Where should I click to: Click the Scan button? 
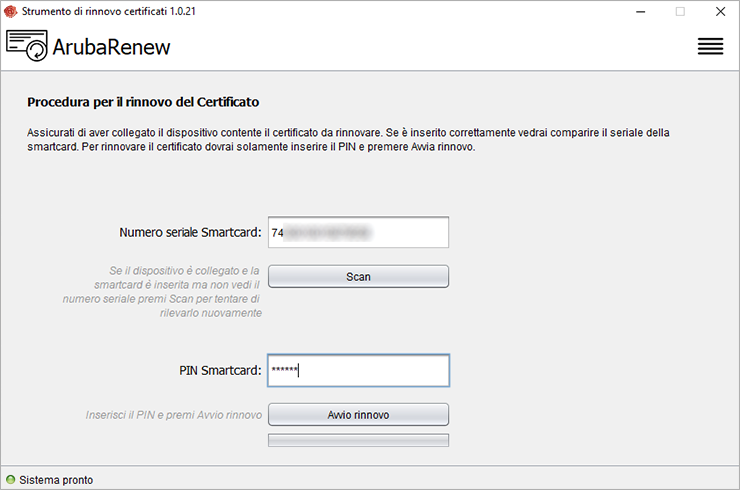click(358, 277)
